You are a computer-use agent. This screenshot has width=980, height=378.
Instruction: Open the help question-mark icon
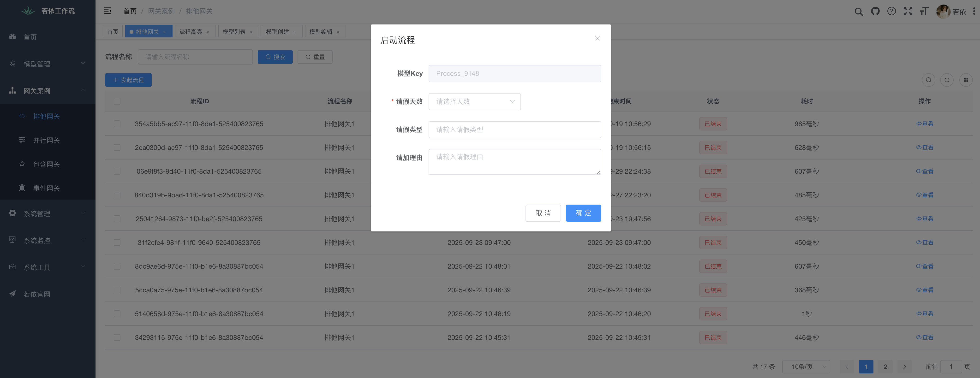[891, 11]
